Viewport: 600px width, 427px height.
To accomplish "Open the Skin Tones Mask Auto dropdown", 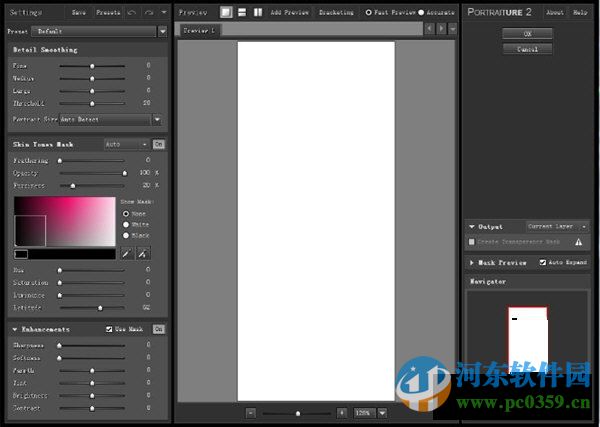I will coord(126,144).
